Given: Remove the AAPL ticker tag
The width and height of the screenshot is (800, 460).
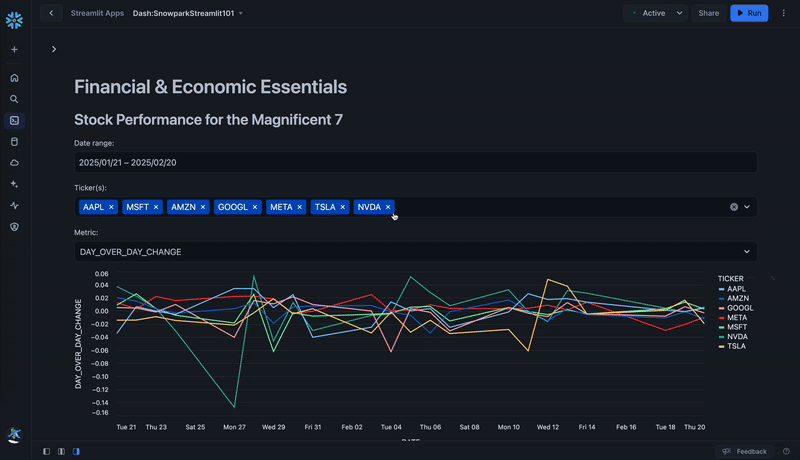Looking at the screenshot, I should (x=111, y=207).
